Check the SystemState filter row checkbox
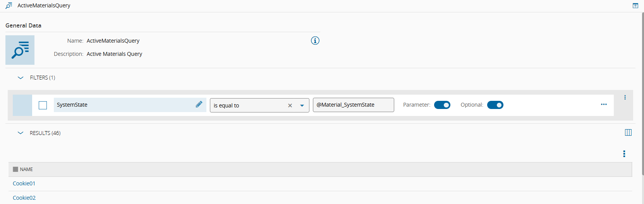Viewport: 644px width, 204px height. 43,105
